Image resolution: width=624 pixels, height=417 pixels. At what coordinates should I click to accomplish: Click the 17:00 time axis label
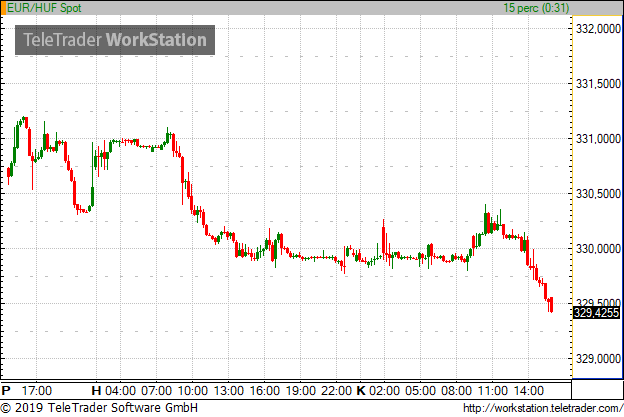pyautogui.click(x=37, y=391)
